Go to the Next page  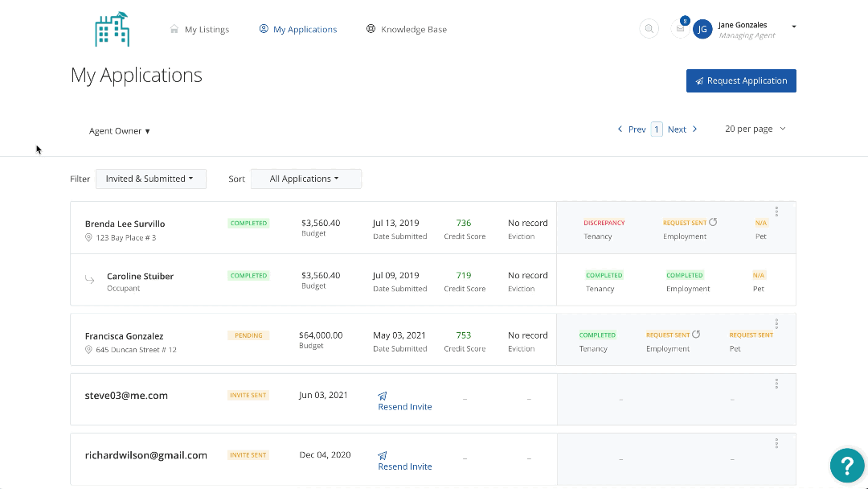[x=682, y=129]
